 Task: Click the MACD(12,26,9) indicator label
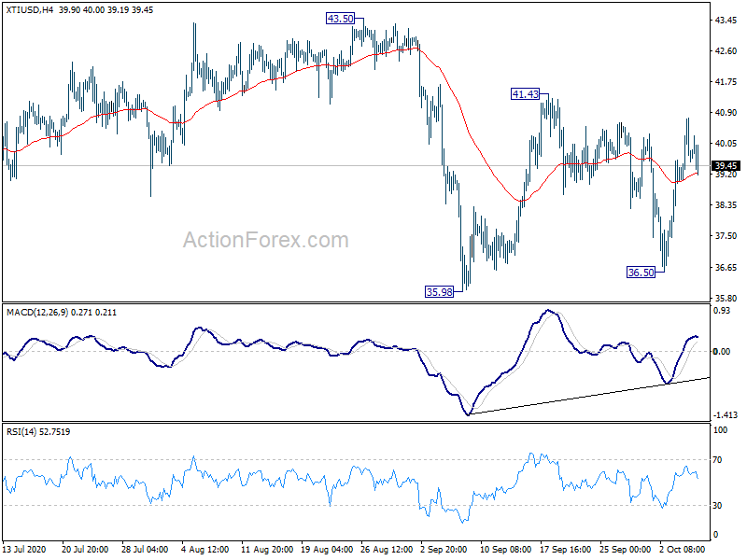point(37,313)
